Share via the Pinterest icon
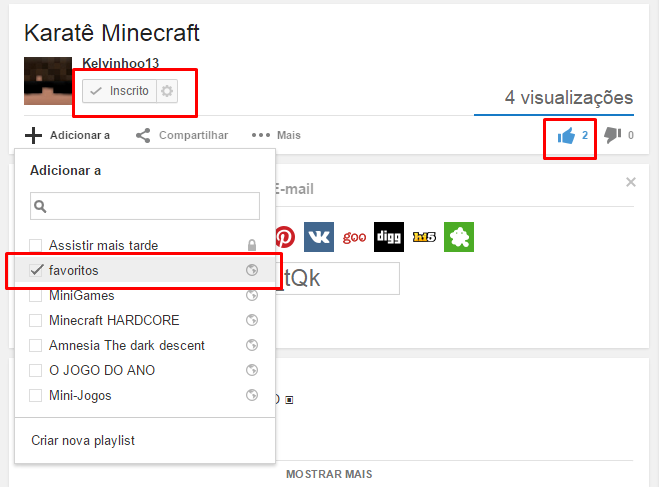The width and height of the screenshot is (670, 487). tap(285, 237)
